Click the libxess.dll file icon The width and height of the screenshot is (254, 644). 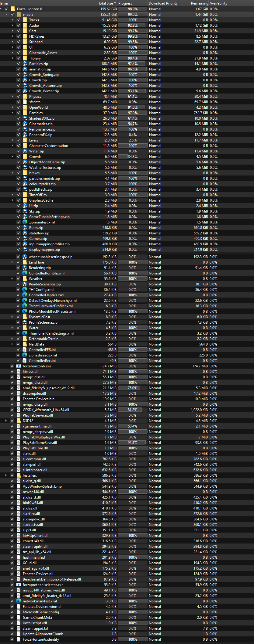click(19, 372)
